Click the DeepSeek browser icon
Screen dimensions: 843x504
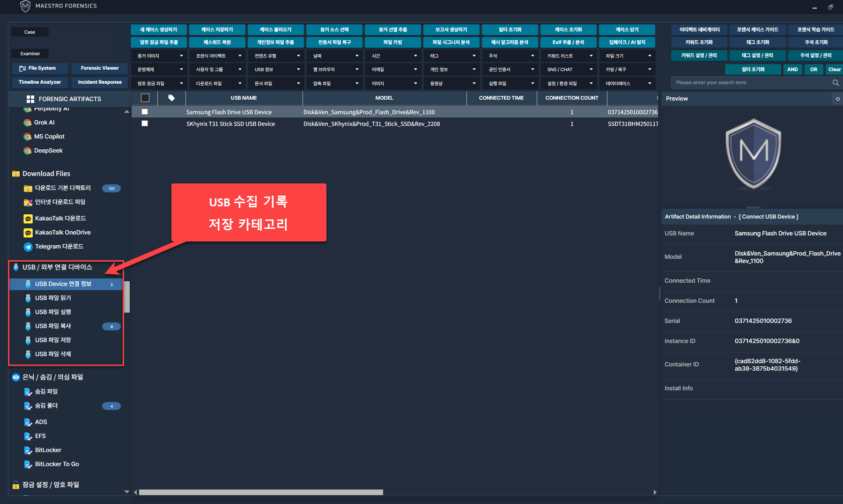click(28, 151)
